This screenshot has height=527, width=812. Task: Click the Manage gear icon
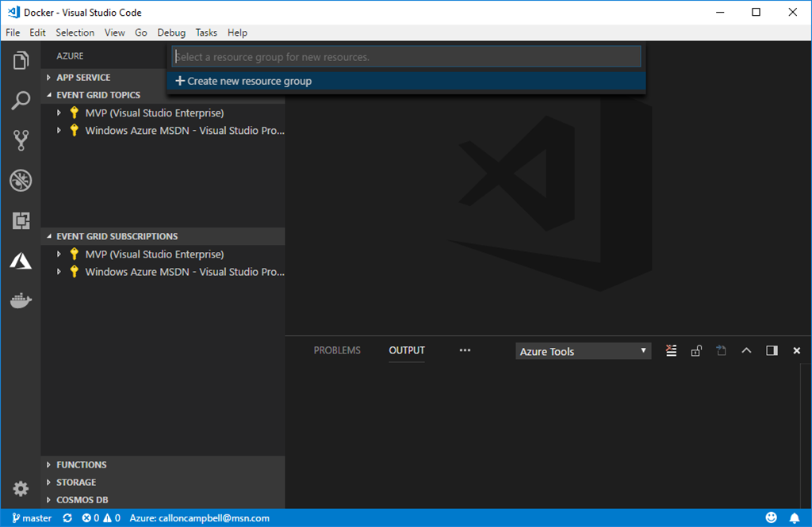click(x=21, y=488)
